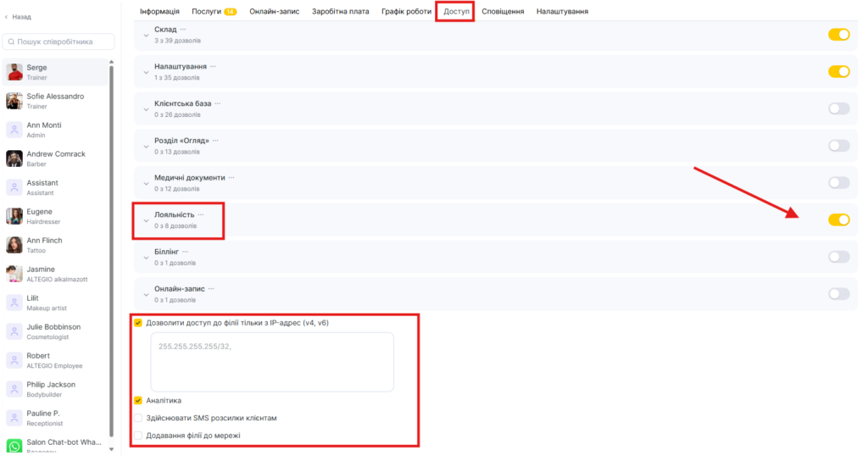The height and width of the screenshot is (456, 868).
Task: Expand the Медичні документи section chevron
Action: tap(146, 183)
